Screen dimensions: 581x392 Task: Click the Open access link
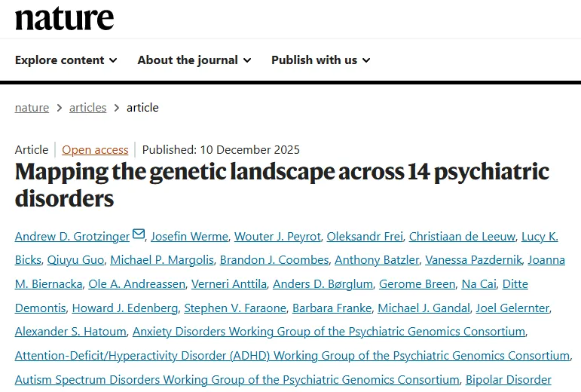tap(95, 149)
